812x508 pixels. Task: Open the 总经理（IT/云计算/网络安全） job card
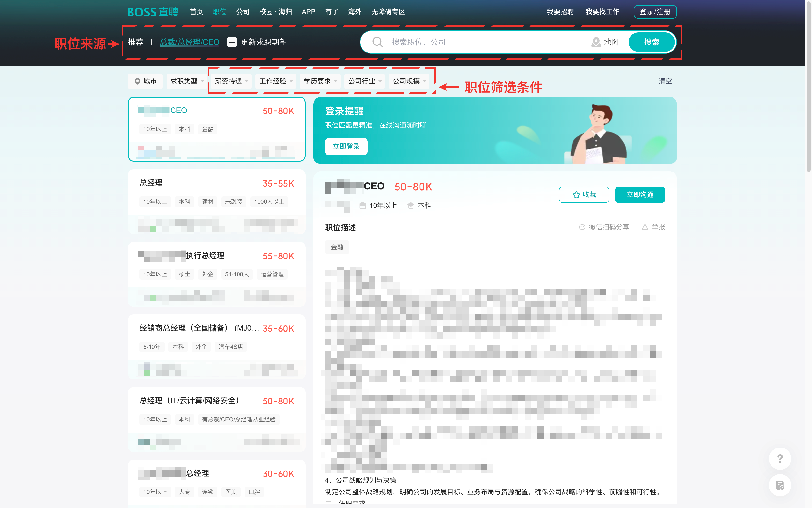coord(217,419)
